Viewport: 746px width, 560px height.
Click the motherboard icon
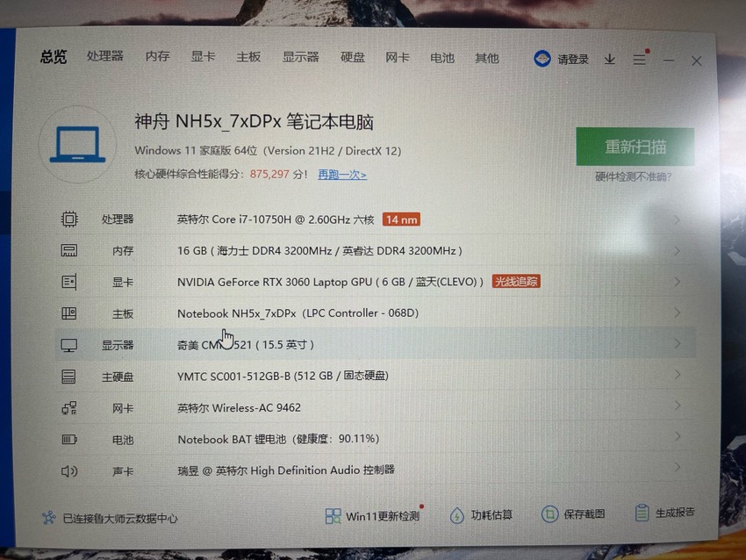click(x=69, y=313)
